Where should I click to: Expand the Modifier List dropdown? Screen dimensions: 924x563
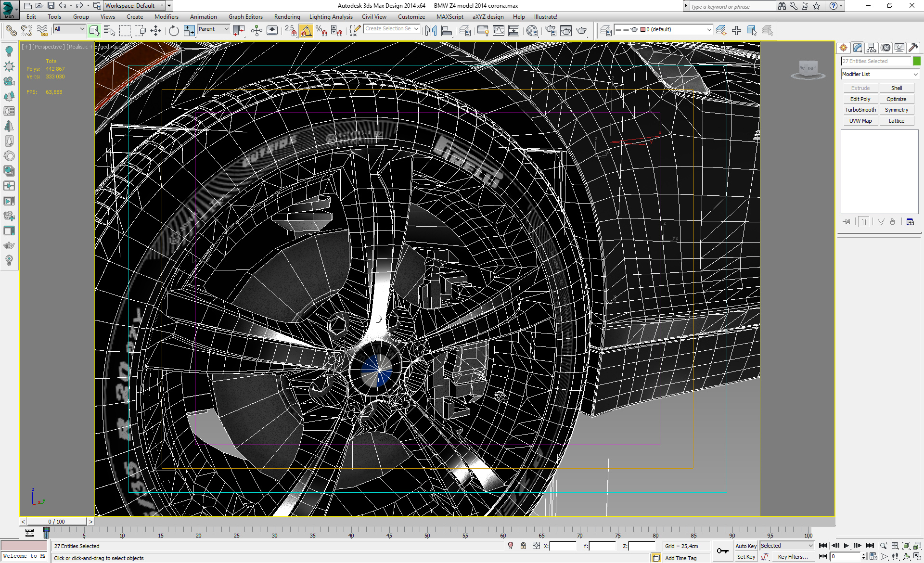(x=880, y=74)
